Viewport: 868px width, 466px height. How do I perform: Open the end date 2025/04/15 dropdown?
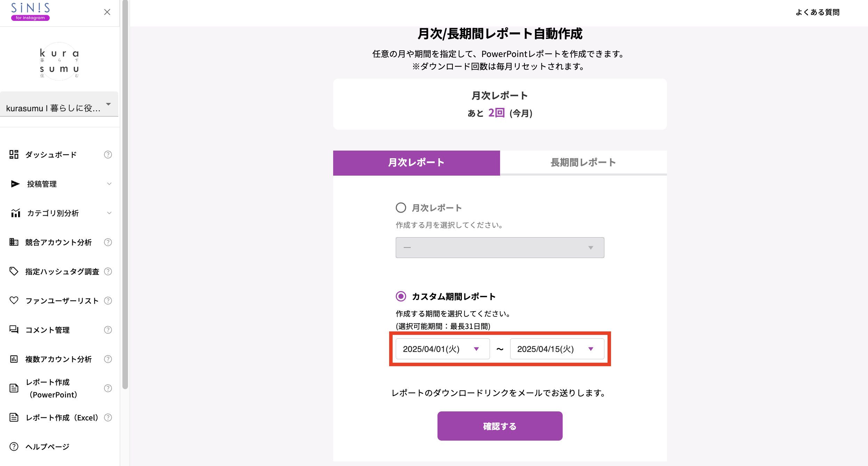pos(557,349)
